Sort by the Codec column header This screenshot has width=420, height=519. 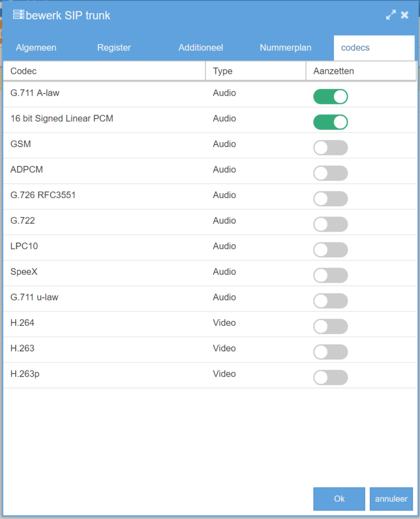coord(104,71)
